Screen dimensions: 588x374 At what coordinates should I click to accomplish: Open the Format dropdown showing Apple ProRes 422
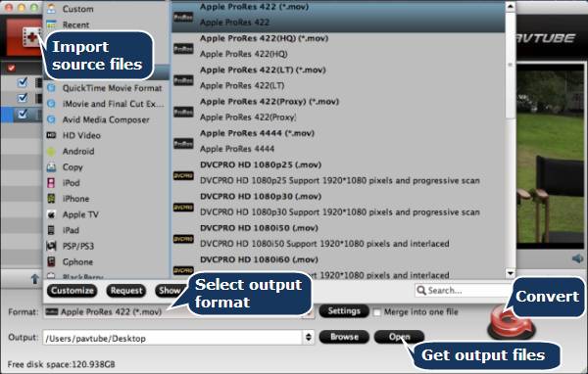click(x=179, y=311)
